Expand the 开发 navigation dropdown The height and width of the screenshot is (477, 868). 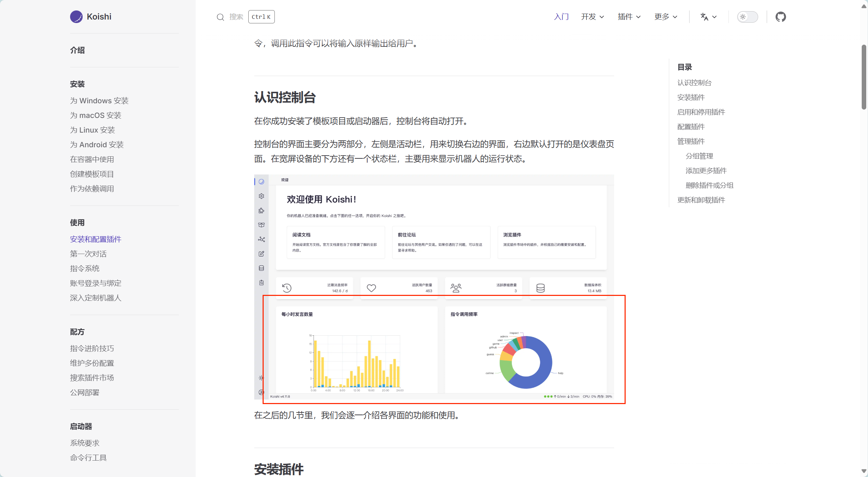coord(592,17)
